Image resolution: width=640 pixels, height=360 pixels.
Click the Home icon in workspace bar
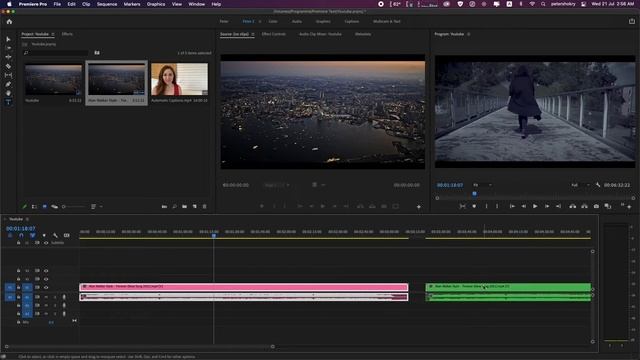pyautogui.click(x=9, y=22)
